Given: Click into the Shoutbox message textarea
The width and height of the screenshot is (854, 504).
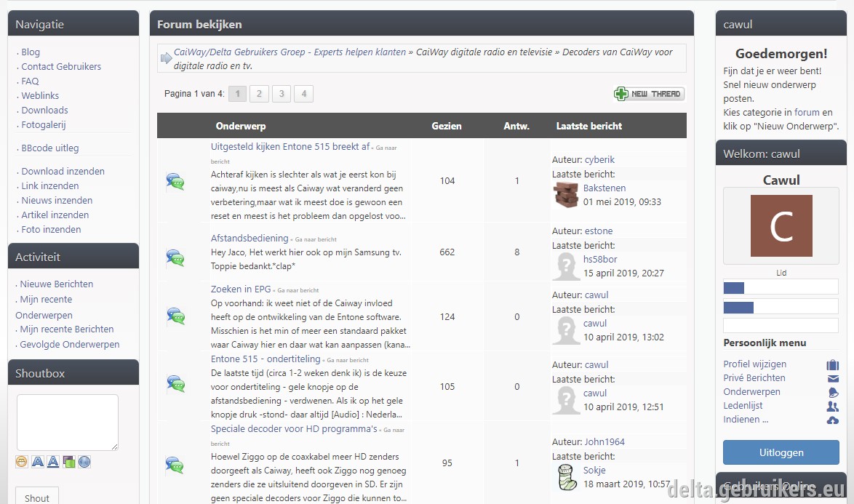Looking at the screenshot, I should coord(68,423).
